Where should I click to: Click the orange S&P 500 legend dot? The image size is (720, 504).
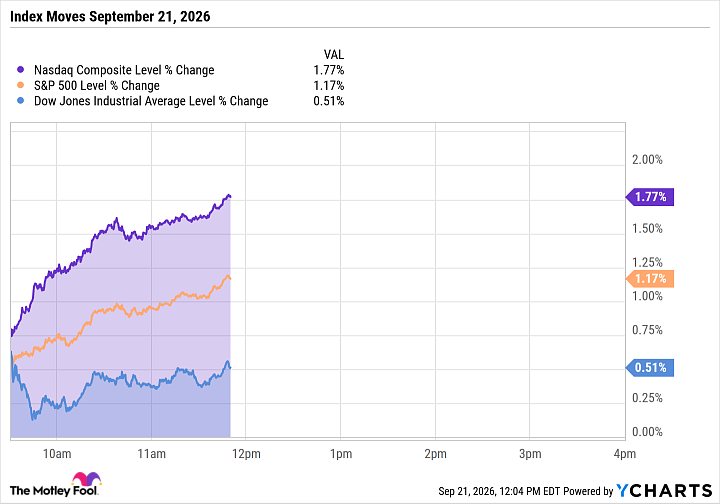pos(20,85)
